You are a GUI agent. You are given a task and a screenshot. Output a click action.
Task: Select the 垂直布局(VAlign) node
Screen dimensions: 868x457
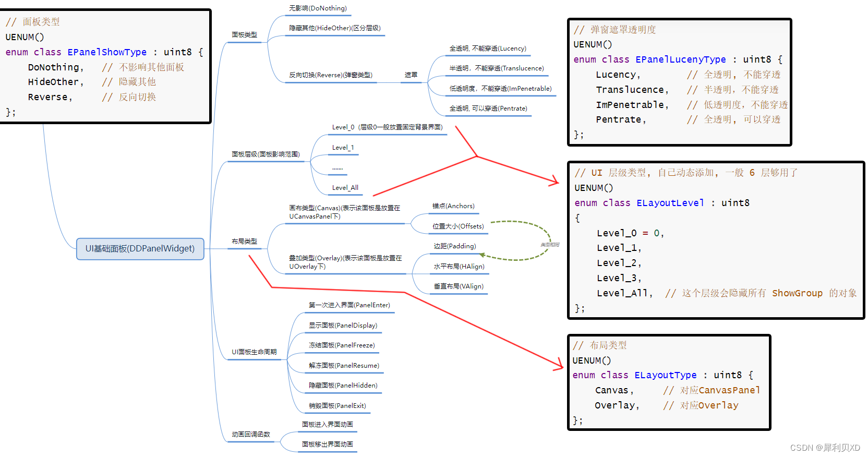(x=459, y=286)
